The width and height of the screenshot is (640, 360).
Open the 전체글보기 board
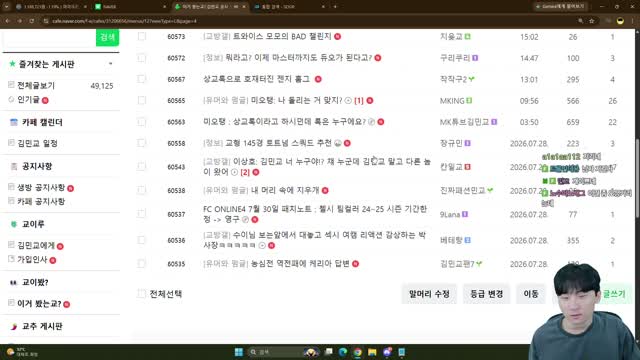36,85
